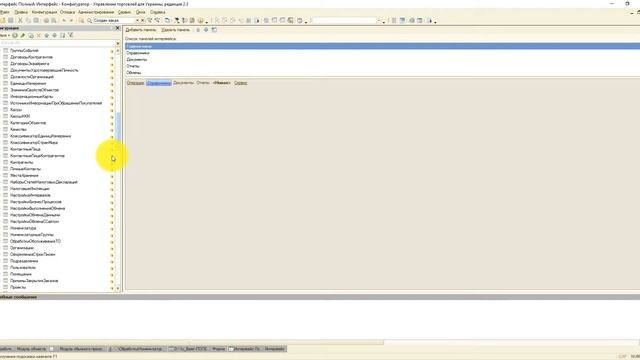Open the Окна menu
This screenshot has width=640, height=360.
(x=140, y=12)
